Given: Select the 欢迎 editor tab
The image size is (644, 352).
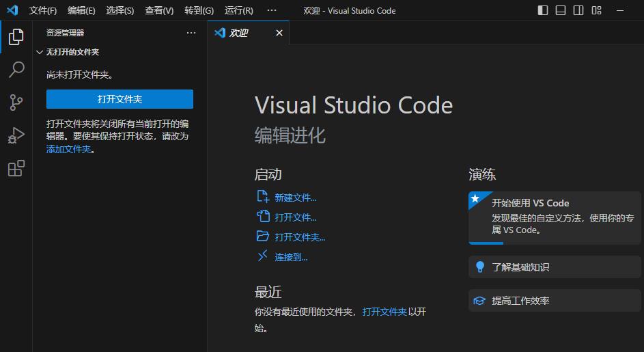Looking at the screenshot, I should pyautogui.click(x=249, y=33).
